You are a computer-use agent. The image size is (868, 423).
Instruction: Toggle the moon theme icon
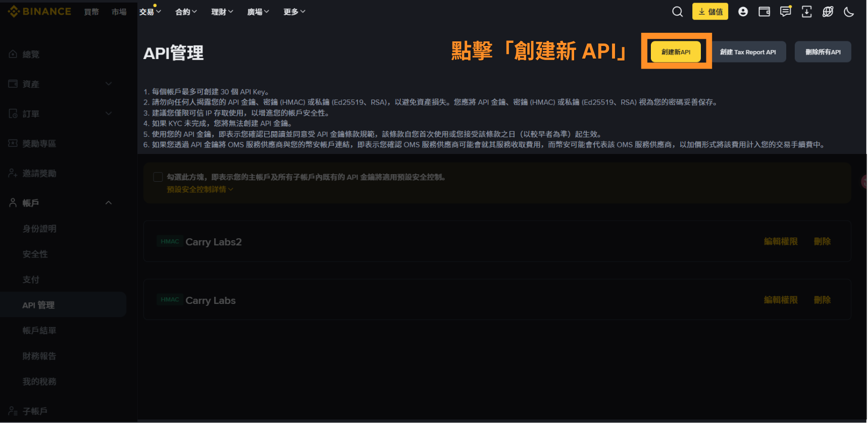(x=849, y=12)
